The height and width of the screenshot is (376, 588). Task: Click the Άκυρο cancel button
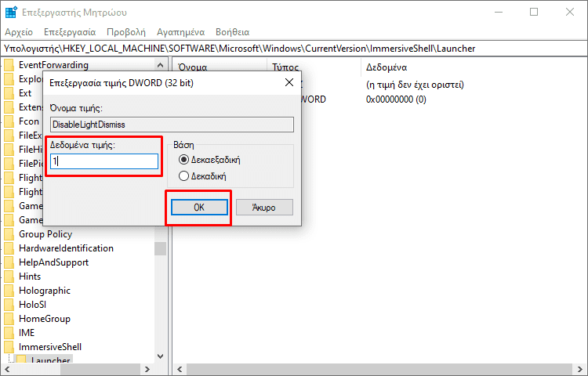(x=264, y=207)
